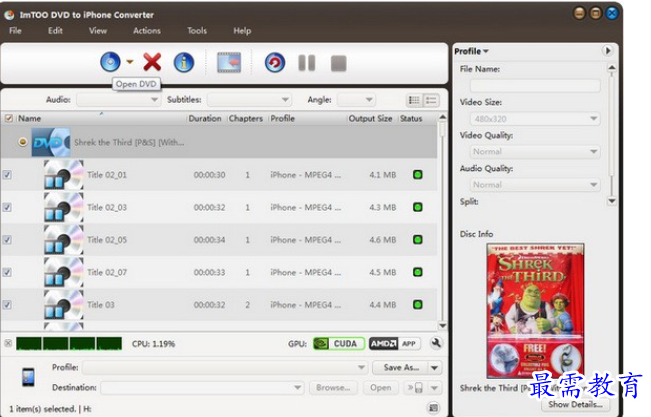
Task: Click the File Name input field
Action: (535, 86)
